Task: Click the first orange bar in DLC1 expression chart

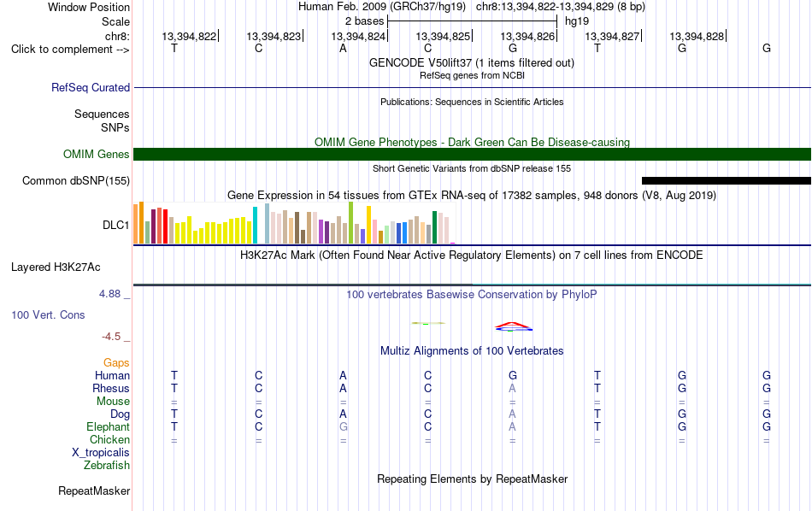Action: (x=136, y=224)
